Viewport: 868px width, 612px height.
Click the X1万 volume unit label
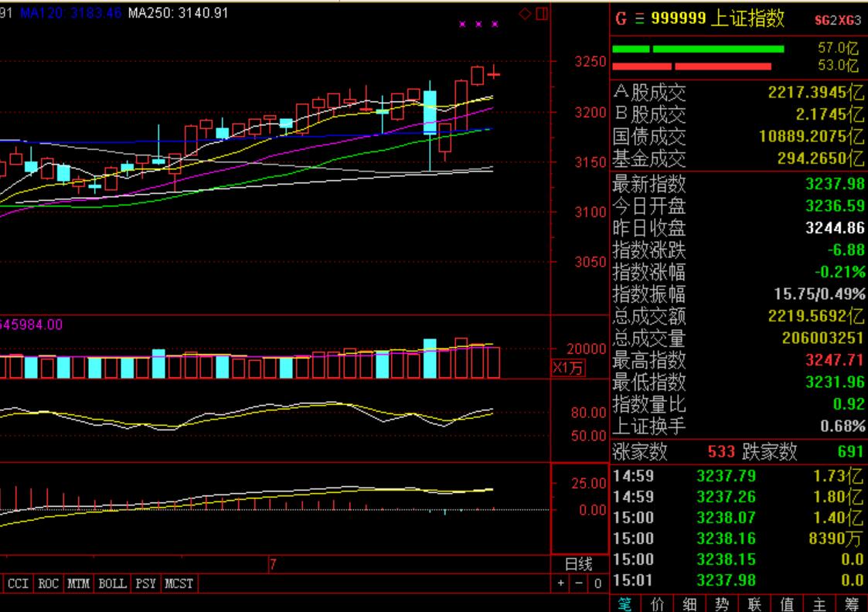coord(568,369)
